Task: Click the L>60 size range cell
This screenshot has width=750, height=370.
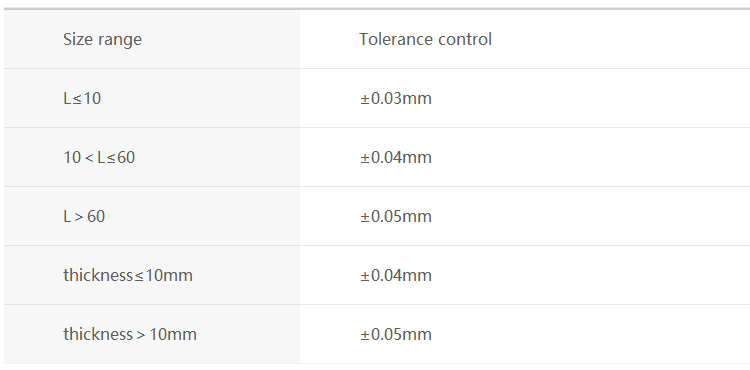Action: 152,216
